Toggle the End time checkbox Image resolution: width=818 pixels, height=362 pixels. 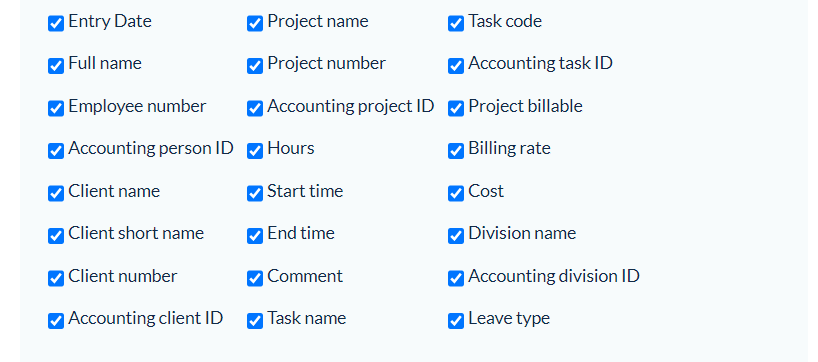255,236
